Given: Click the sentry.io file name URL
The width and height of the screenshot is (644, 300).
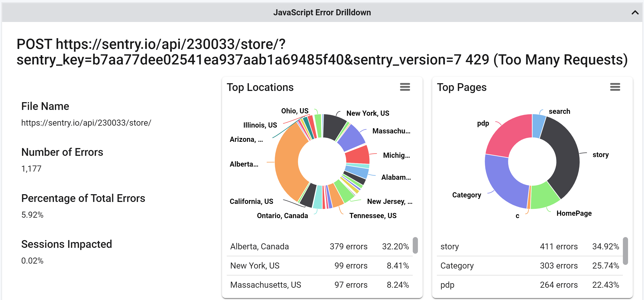Looking at the screenshot, I should (x=86, y=123).
